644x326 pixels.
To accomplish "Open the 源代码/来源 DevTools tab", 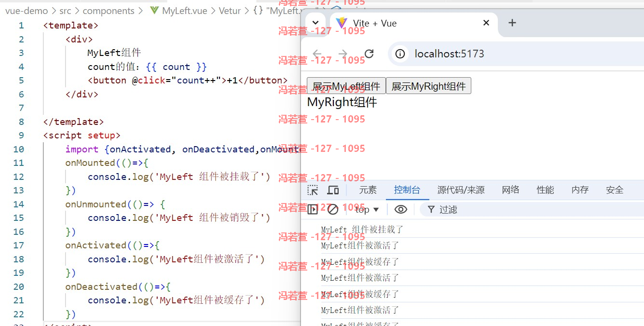I will tap(461, 190).
